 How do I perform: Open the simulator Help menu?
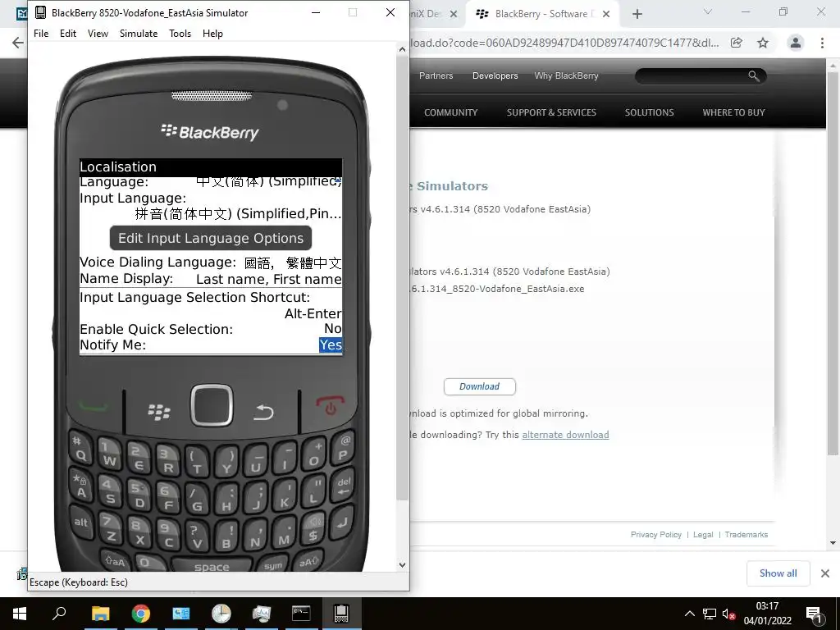coord(212,33)
